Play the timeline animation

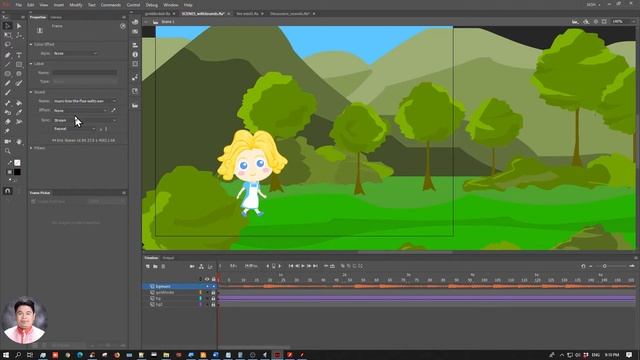click(x=303, y=266)
